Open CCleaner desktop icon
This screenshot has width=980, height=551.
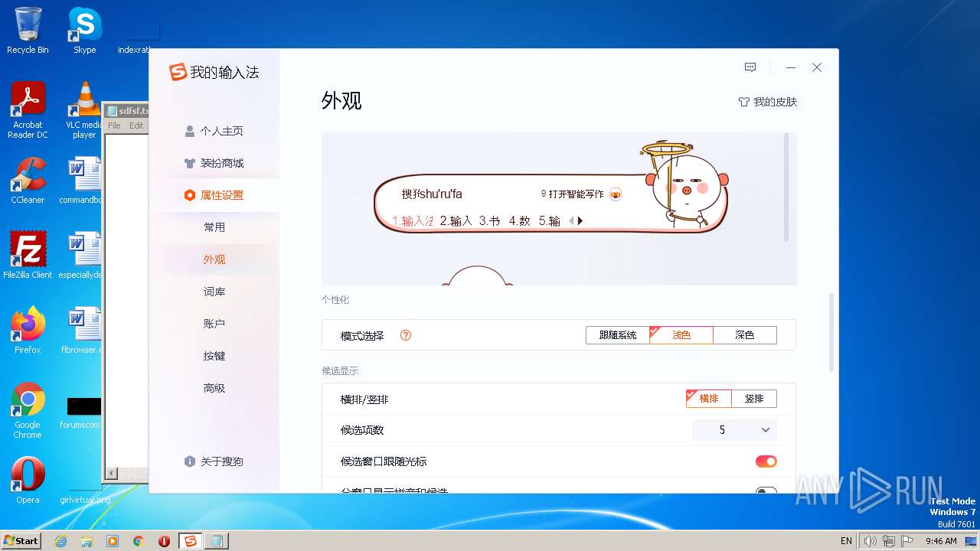[x=28, y=181]
